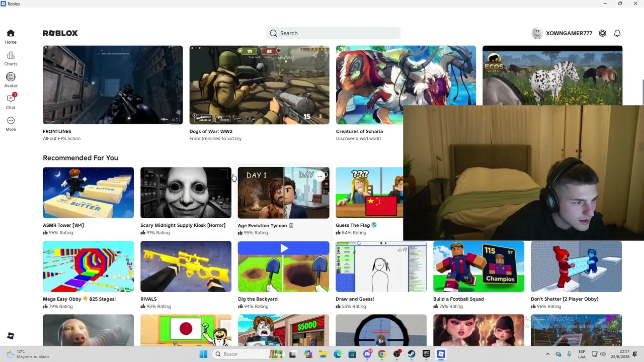Open the ASMR Tower [W4] thumbnail
The width and height of the screenshot is (644, 362).
coord(88,193)
